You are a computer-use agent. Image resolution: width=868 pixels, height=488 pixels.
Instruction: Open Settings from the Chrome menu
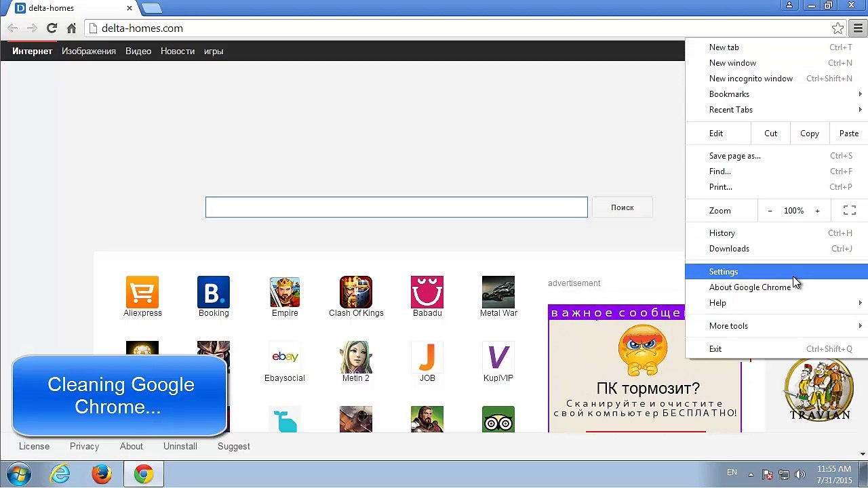pyautogui.click(x=776, y=272)
